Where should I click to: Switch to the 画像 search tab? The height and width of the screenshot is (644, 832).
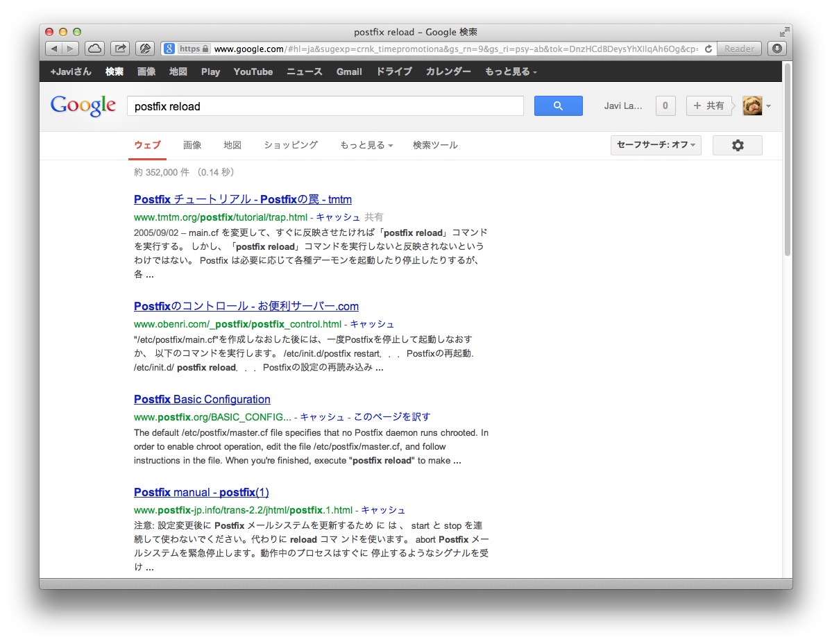(192, 145)
